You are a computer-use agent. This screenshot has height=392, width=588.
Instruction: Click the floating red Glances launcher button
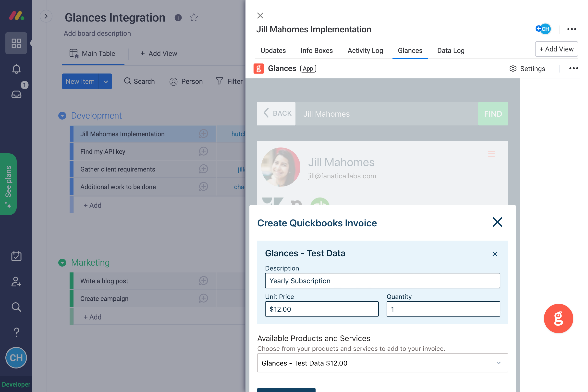point(559,318)
